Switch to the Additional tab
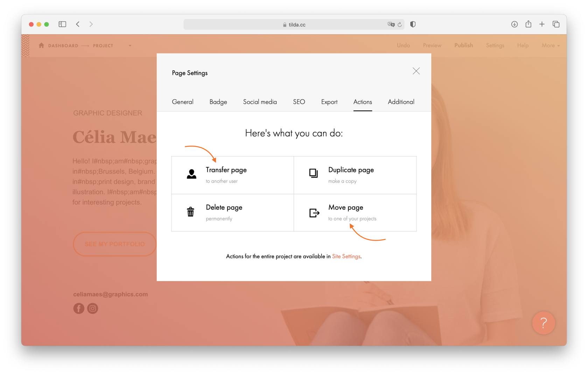The width and height of the screenshot is (588, 374). coord(400,102)
